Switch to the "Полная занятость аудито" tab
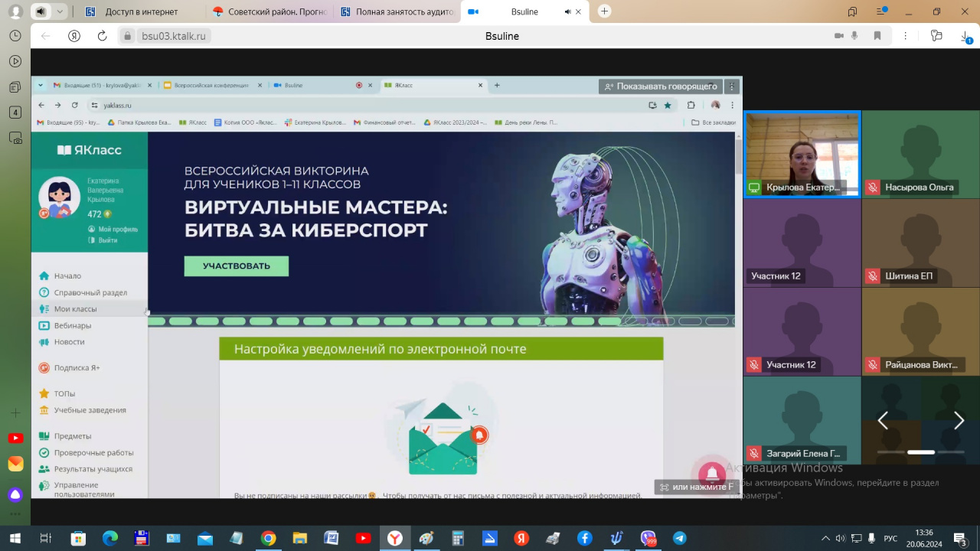Image resolution: width=980 pixels, height=551 pixels. 397,11
